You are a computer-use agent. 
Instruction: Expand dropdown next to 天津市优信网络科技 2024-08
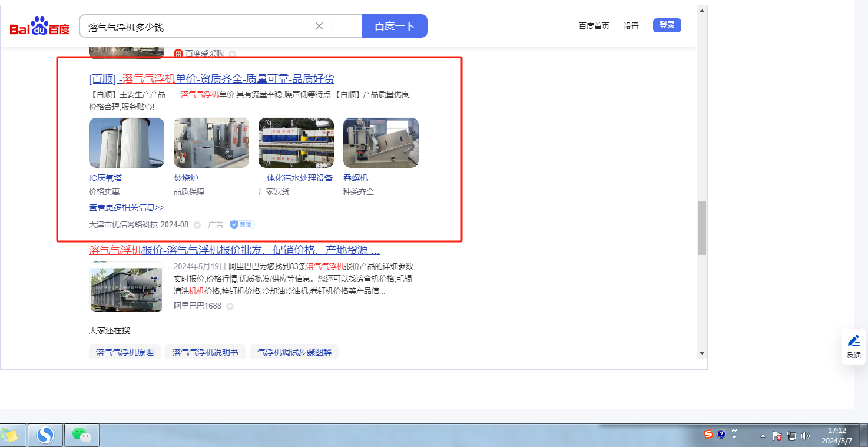197,224
